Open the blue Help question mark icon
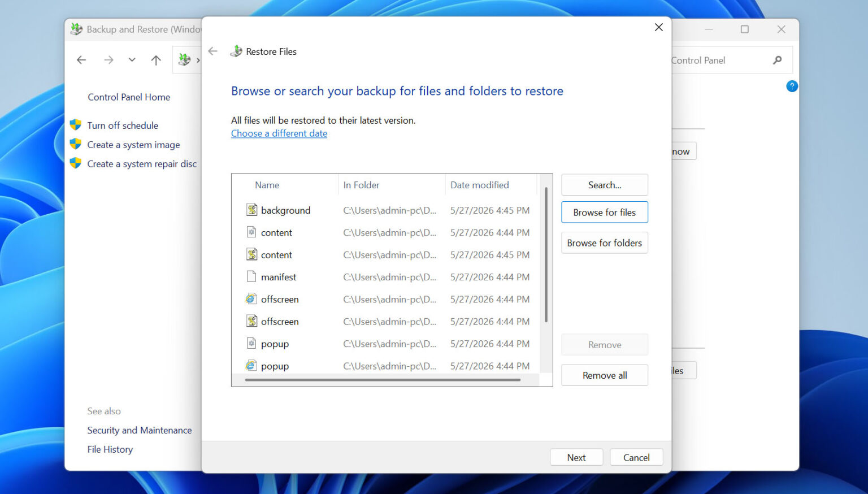Screen dimensions: 868x494 (x=792, y=86)
